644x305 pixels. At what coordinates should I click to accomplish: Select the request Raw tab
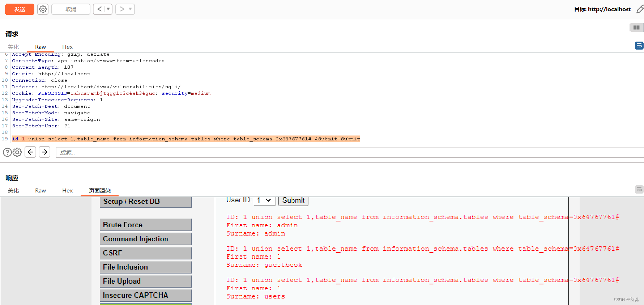click(40, 47)
